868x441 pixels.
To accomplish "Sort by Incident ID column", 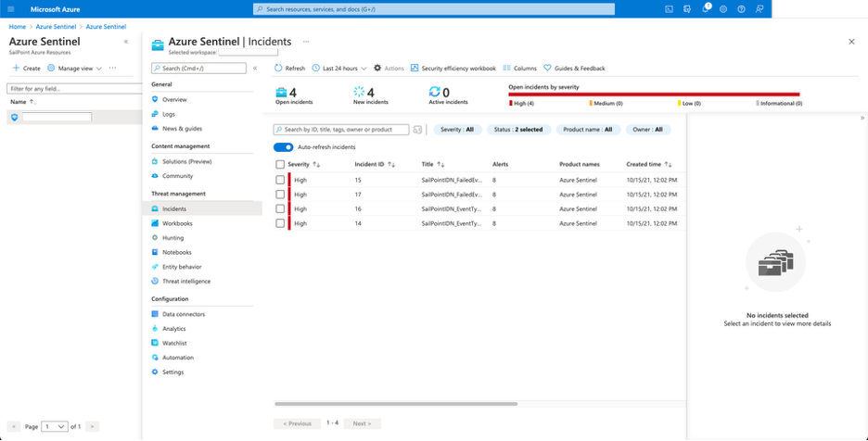I will point(375,164).
